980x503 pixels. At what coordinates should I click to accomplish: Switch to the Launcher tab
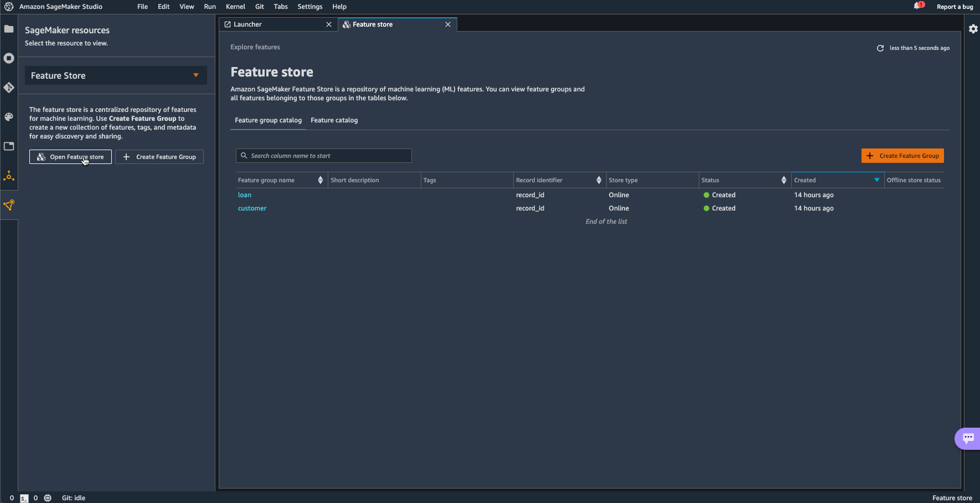(x=247, y=24)
